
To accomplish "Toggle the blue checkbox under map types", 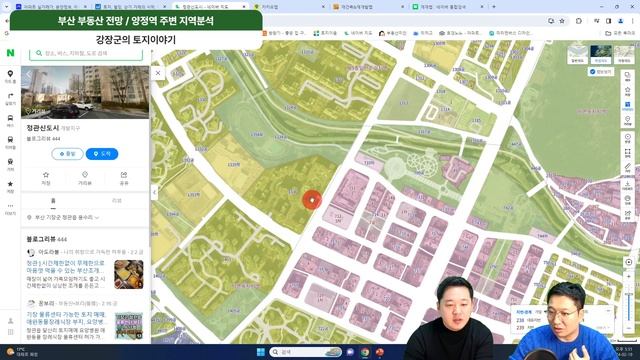I will coord(593,71).
